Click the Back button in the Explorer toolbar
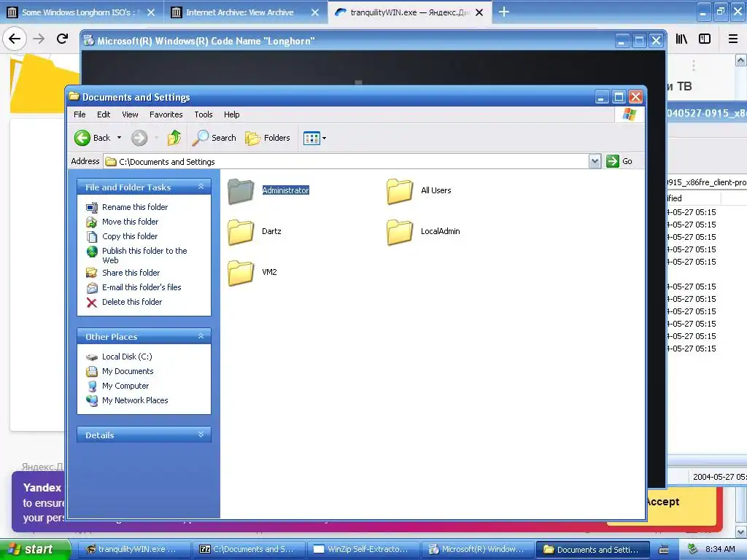 [x=92, y=138]
